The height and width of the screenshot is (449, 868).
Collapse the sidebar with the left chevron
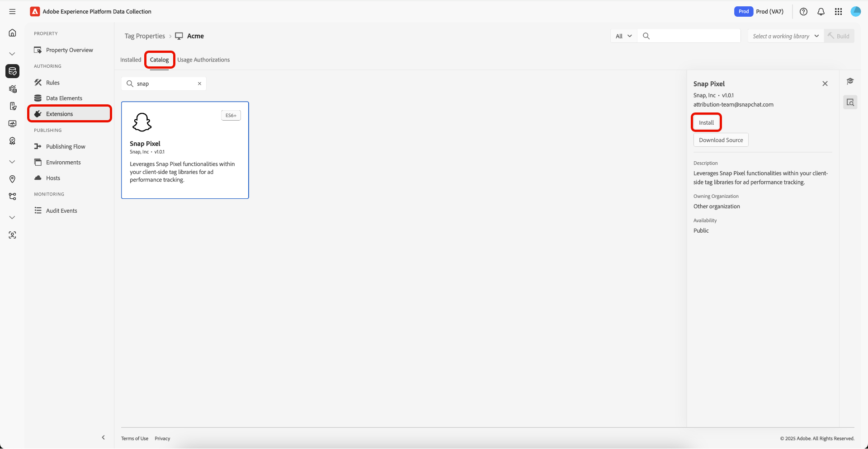(104, 437)
